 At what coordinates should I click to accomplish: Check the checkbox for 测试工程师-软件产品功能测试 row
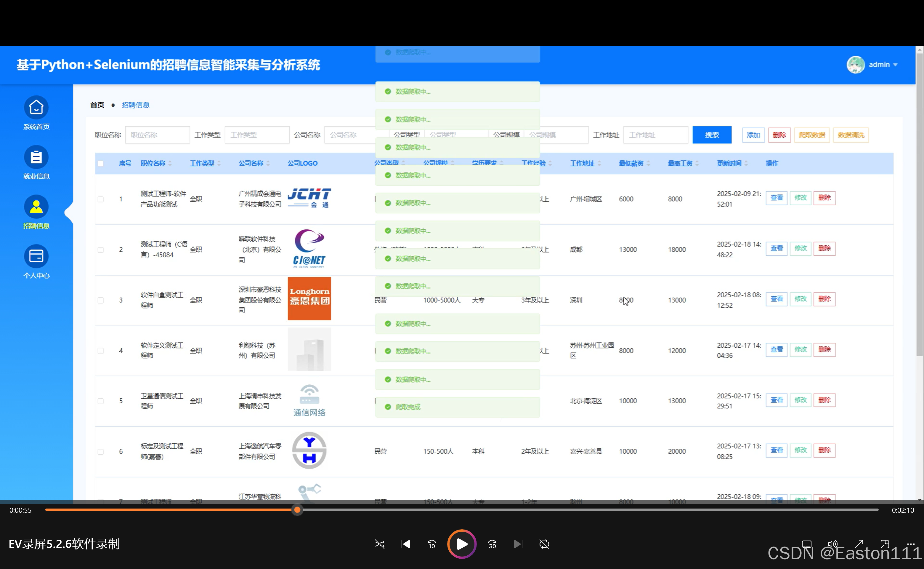pos(100,199)
